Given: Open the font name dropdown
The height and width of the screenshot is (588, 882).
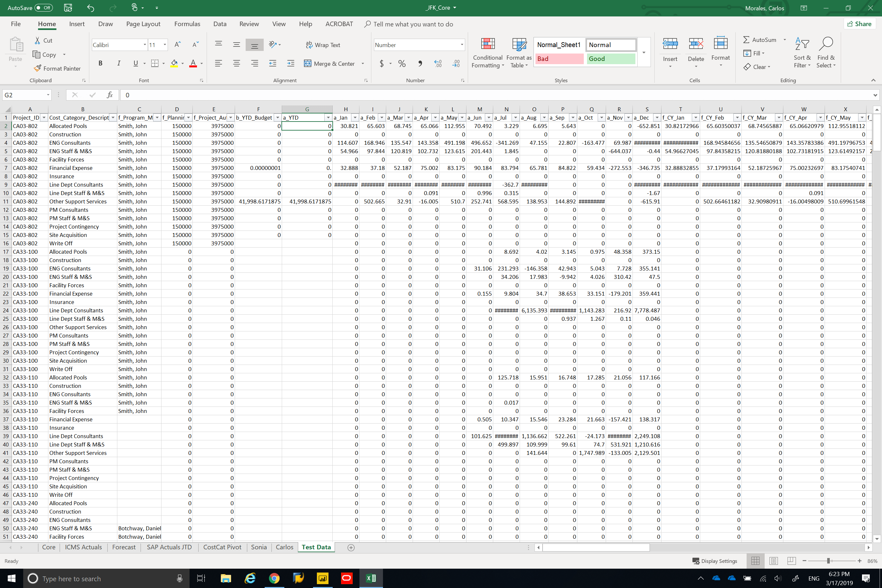Looking at the screenshot, I should [145, 45].
